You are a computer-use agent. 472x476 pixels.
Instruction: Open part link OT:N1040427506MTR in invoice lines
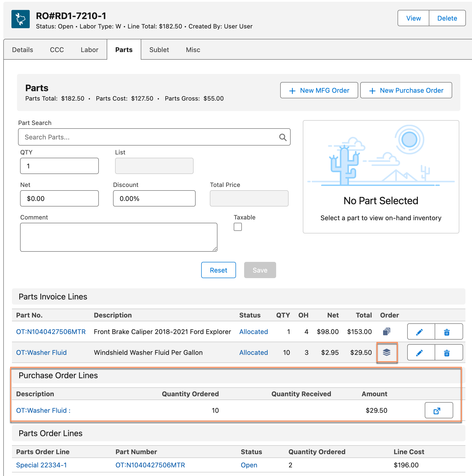coord(51,332)
